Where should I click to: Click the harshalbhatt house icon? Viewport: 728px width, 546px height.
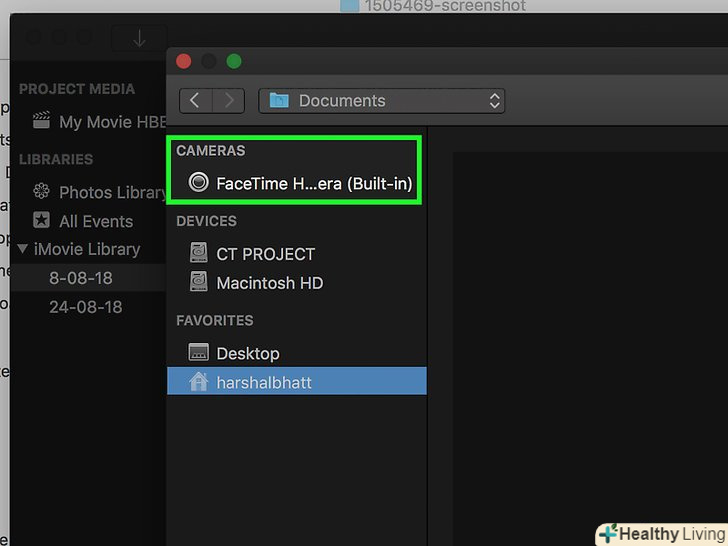tap(199, 381)
